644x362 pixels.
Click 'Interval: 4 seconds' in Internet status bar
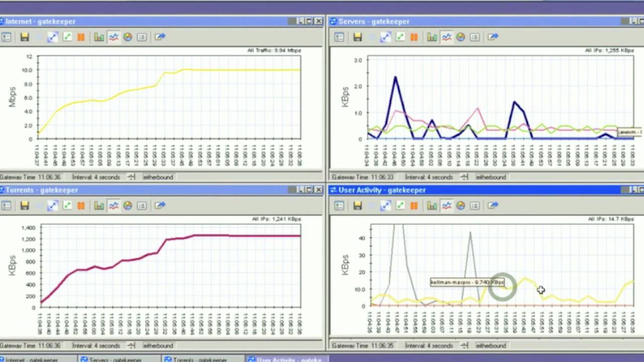click(96, 177)
